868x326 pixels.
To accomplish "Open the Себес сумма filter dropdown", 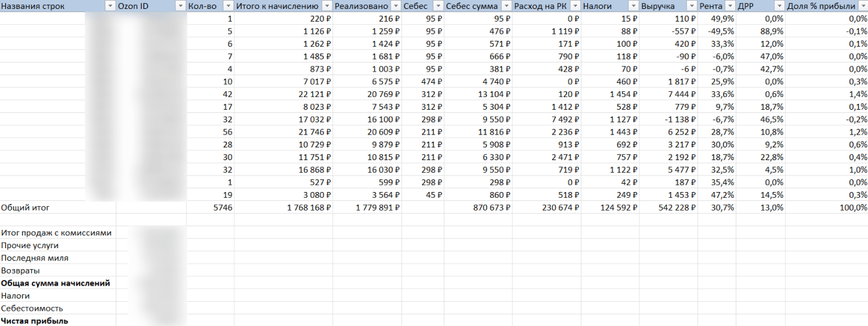I will pos(507,6).
